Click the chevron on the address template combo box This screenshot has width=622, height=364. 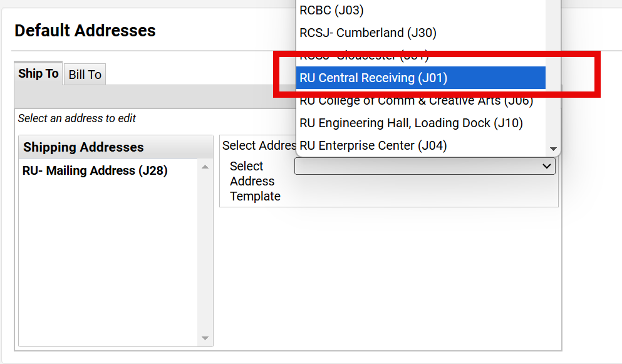click(547, 166)
